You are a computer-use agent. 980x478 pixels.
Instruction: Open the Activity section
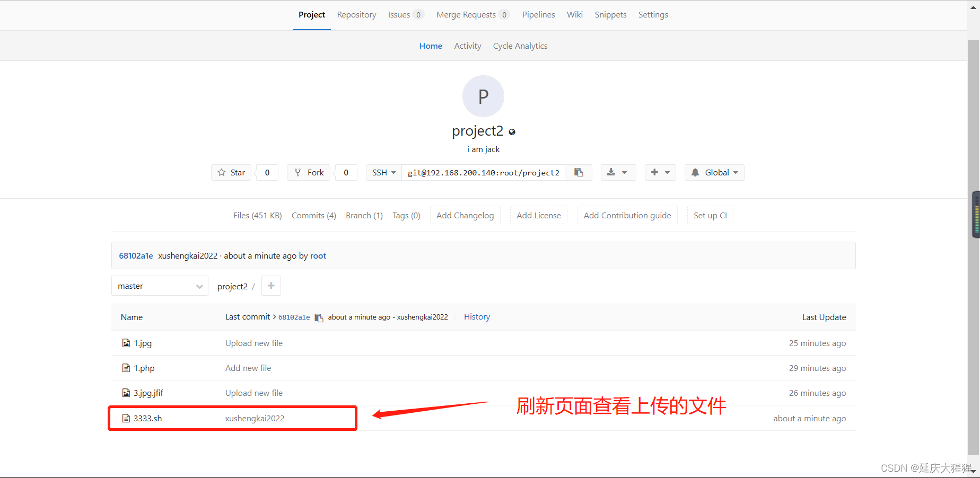pyautogui.click(x=467, y=46)
